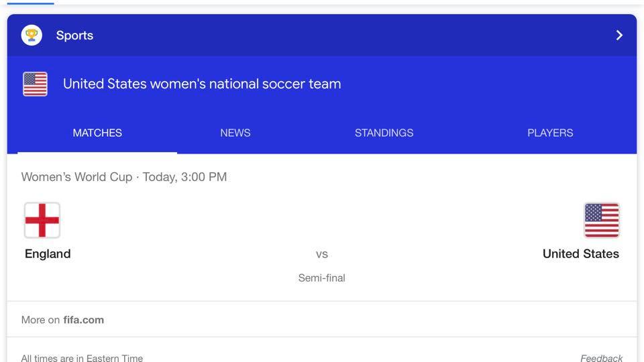The height and width of the screenshot is (362, 644).
Task: Click the US flag in team header
Action: point(35,84)
